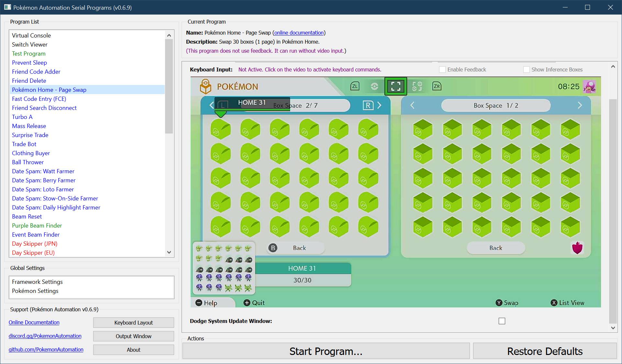Click the minus Help icon
The height and width of the screenshot is (364, 622).
tap(199, 303)
